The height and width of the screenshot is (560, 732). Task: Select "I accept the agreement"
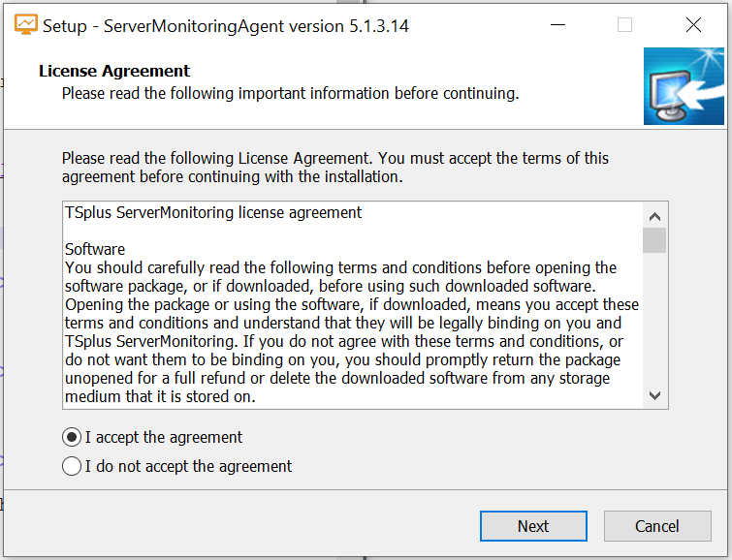[x=72, y=437]
